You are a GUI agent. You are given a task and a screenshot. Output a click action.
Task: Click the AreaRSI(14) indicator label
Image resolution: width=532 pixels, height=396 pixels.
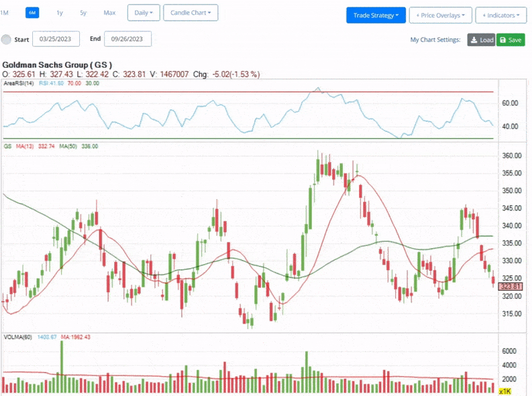click(19, 84)
